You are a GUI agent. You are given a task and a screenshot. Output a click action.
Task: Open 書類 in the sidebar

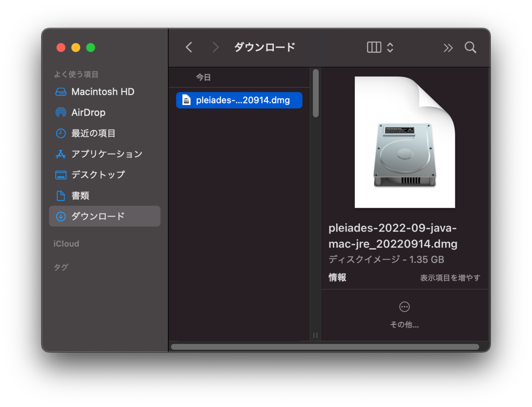pyautogui.click(x=105, y=196)
